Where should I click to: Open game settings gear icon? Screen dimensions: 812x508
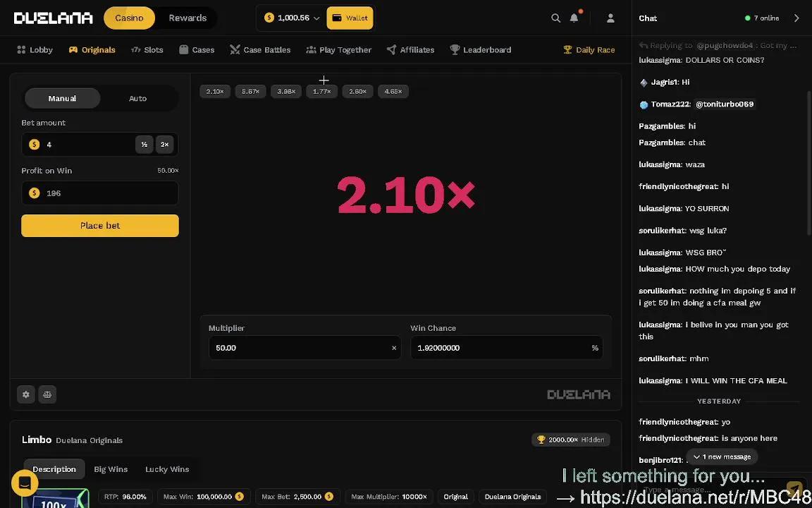(x=26, y=394)
